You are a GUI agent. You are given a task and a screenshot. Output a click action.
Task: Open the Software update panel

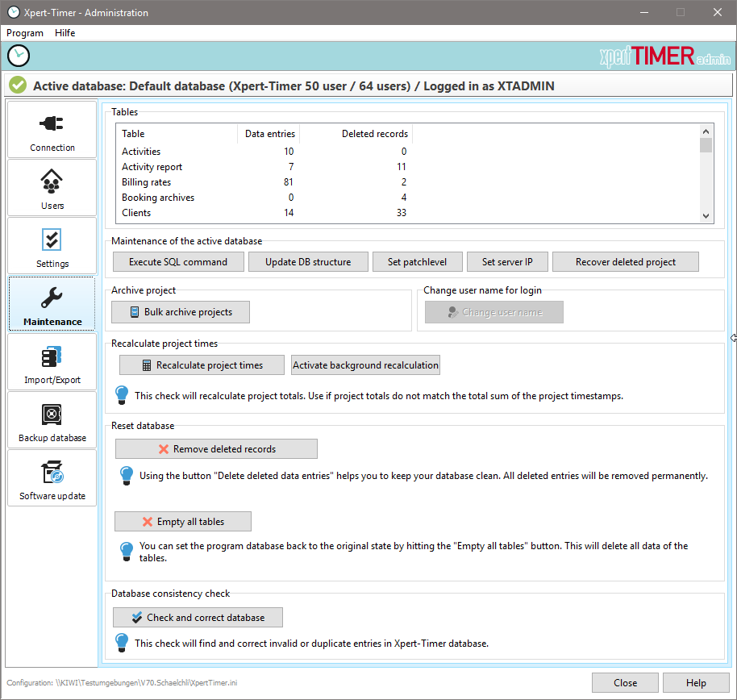pos(51,477)
